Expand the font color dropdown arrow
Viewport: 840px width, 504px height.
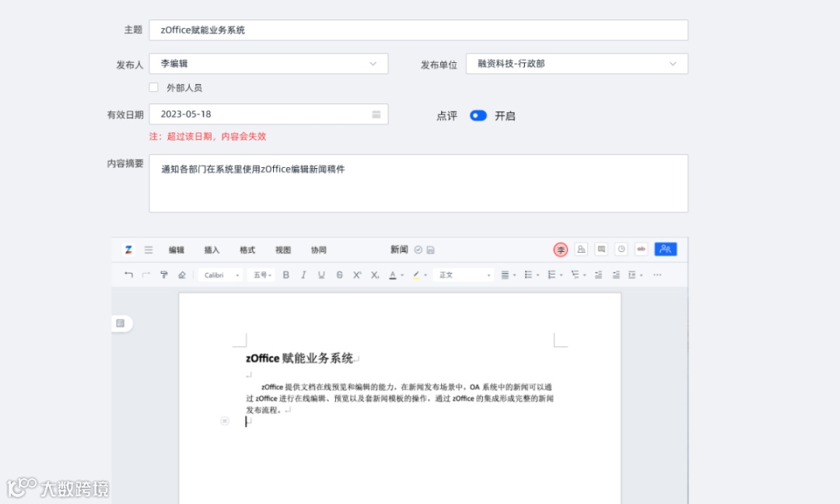402,275
